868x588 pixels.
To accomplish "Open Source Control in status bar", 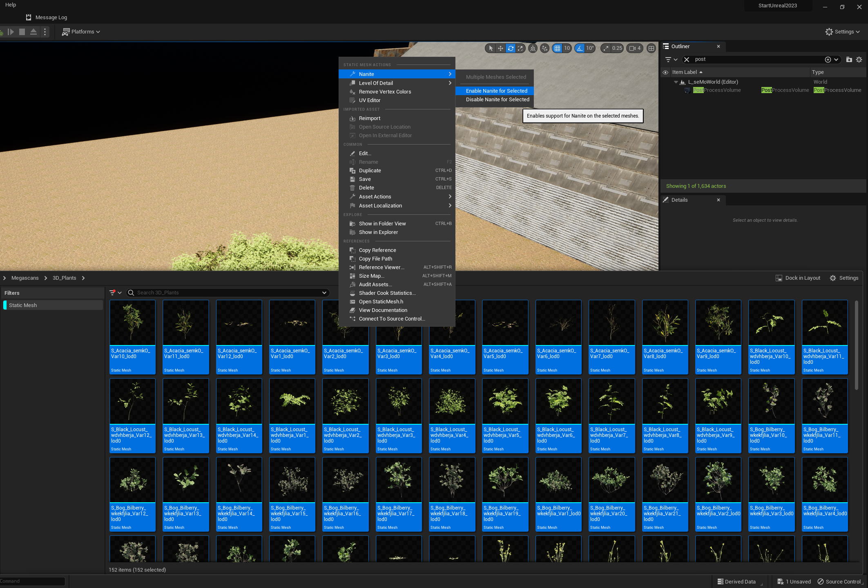I will (x=839, y=581).
